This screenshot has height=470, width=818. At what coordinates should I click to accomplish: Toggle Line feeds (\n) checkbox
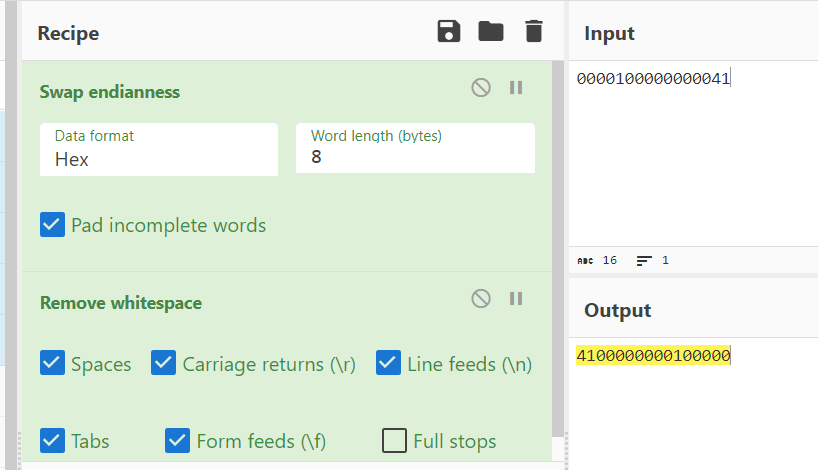(x=389, y=363)
